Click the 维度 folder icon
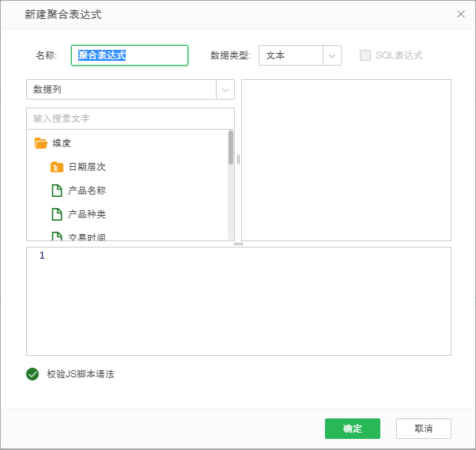This screenshot has width=476, height=450. pyautogui.click(x=41, y=143)
